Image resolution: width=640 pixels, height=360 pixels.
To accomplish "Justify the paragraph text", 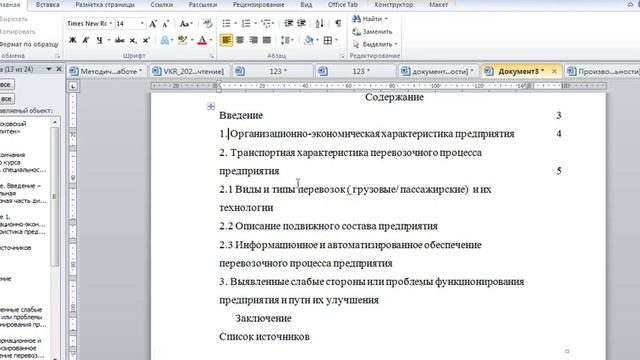I will tap(267, 40).
